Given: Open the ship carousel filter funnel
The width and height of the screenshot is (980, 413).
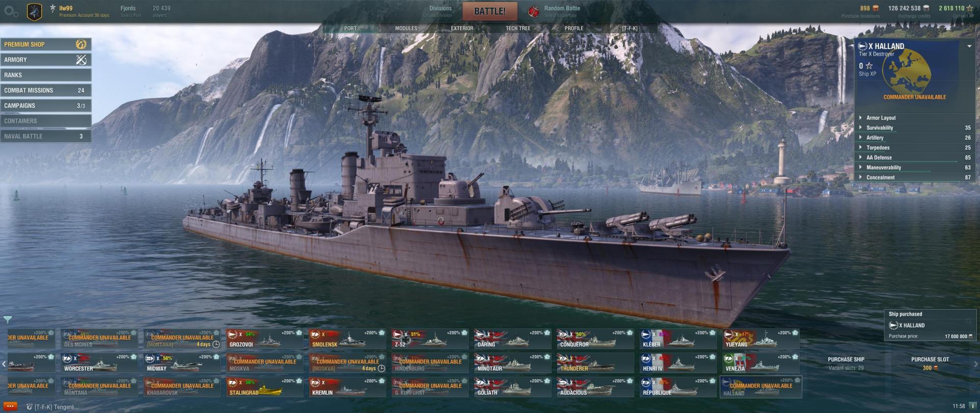Looking at the screenshot, I should (8, 320).
